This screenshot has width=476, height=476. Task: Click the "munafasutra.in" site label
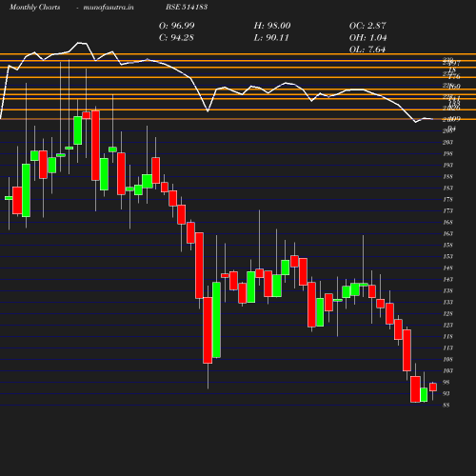[x=109, y=7]
